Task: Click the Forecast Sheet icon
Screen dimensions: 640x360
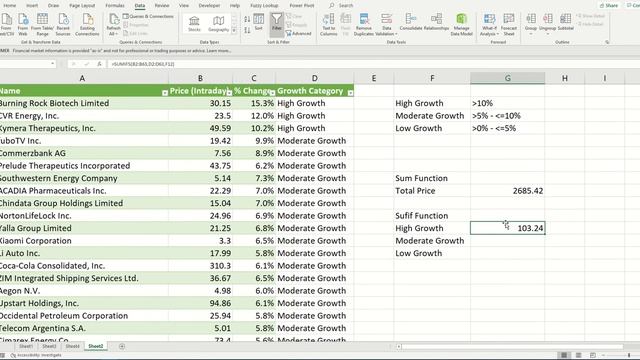Action: coord(509,24)
